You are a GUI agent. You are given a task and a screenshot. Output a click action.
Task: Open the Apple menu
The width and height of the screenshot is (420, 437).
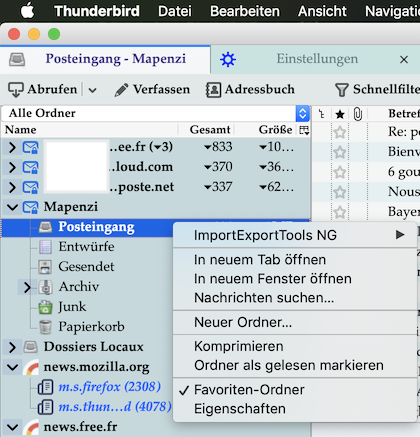(x=27, y=11)
